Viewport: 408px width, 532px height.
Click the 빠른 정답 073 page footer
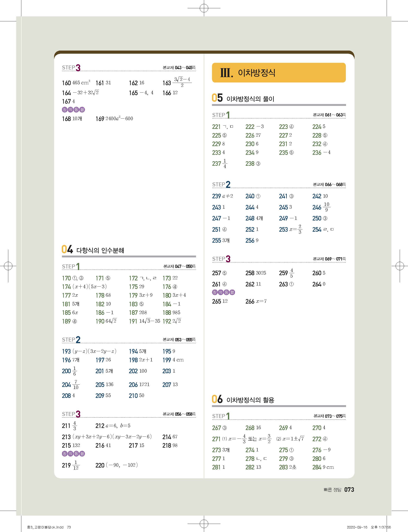339,490
